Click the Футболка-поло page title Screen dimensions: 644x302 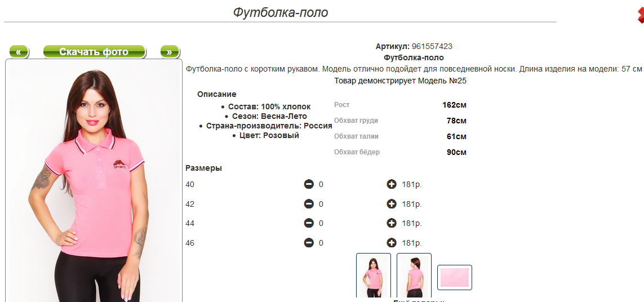coord(281,12)
